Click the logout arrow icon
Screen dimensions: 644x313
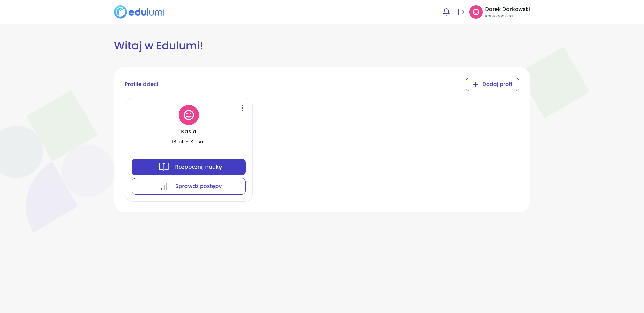[461, 12]
